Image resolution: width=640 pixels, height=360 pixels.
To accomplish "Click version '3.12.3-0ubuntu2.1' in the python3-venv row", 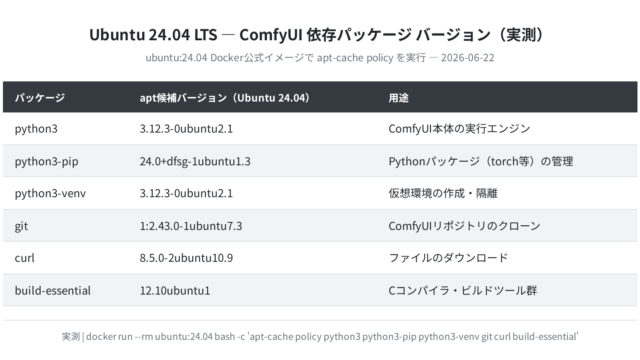I will 186,193.
